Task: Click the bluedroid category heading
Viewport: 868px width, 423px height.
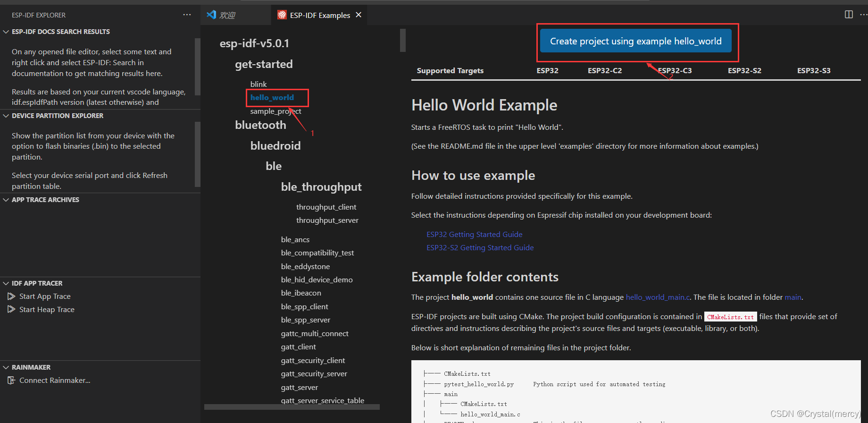Action: 275,145
